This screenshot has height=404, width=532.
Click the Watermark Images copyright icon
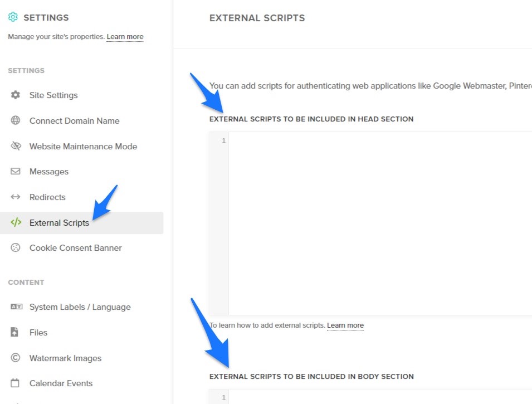15,358
